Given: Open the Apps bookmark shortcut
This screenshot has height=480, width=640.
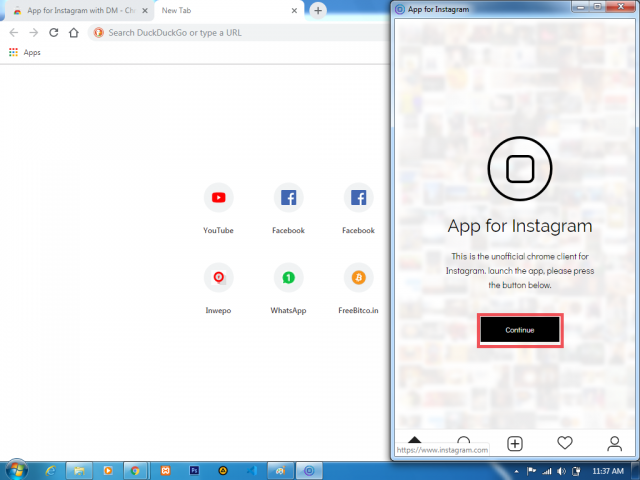Looking at the screenshot, I should [25, 52].
